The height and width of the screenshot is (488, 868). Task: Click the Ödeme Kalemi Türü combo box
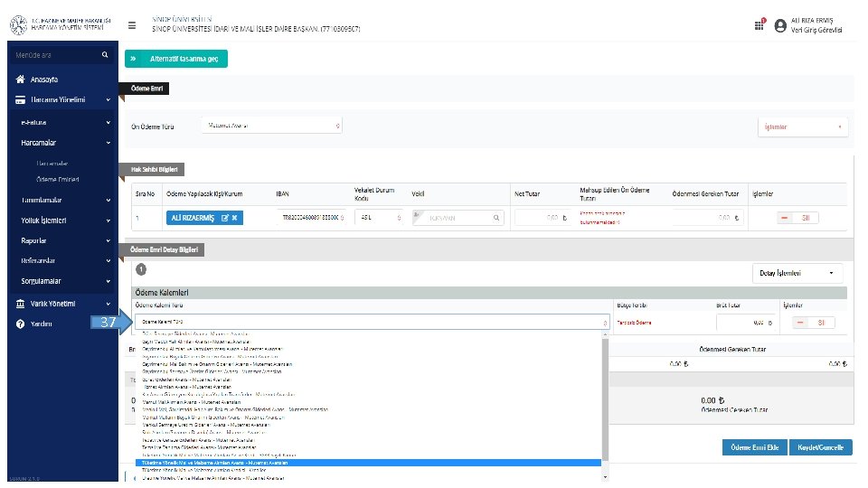click(372, 322)
